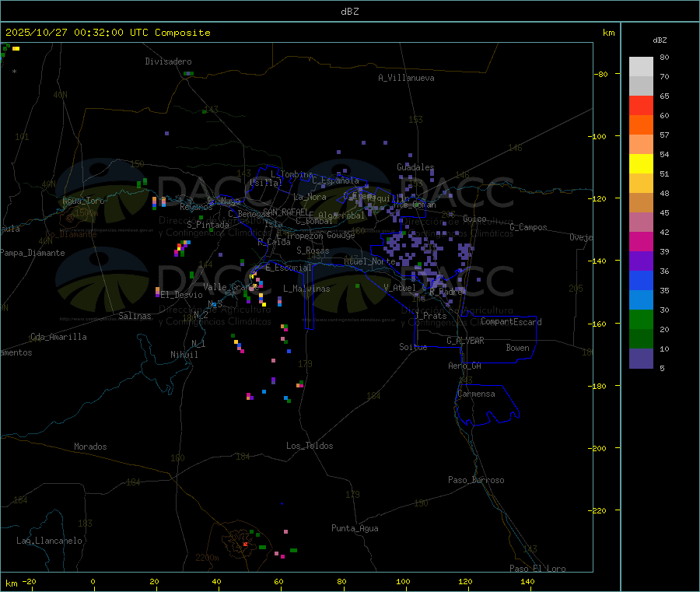
Task: Click the yellow marker in top-left corner
Action: pos(16,48)
